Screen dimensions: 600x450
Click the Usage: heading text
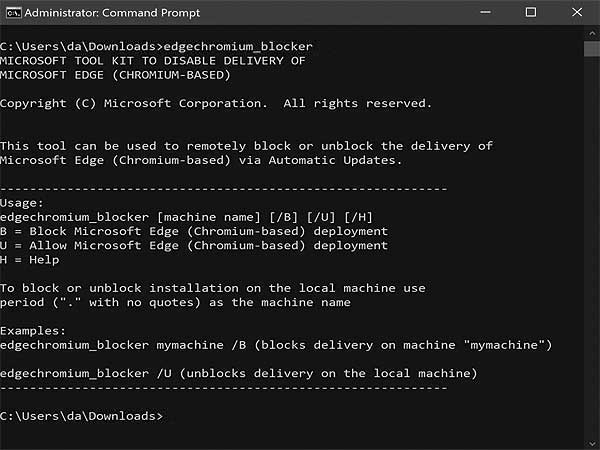[22, 203]
